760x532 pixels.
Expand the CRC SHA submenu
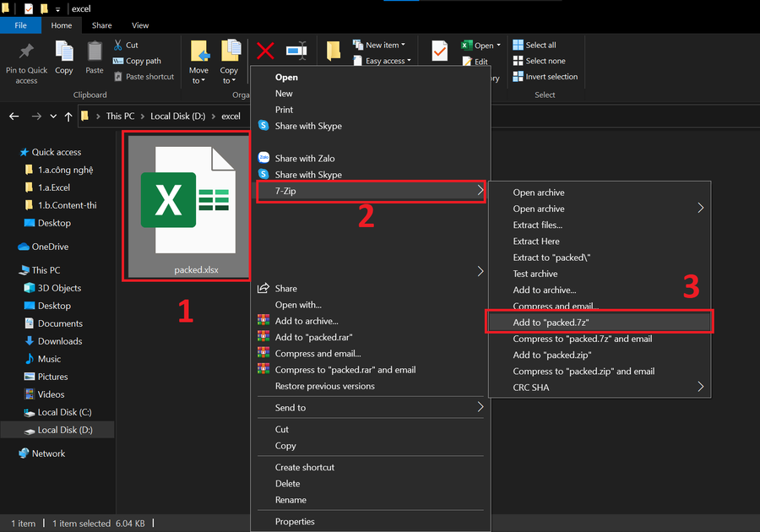point(600,387)
